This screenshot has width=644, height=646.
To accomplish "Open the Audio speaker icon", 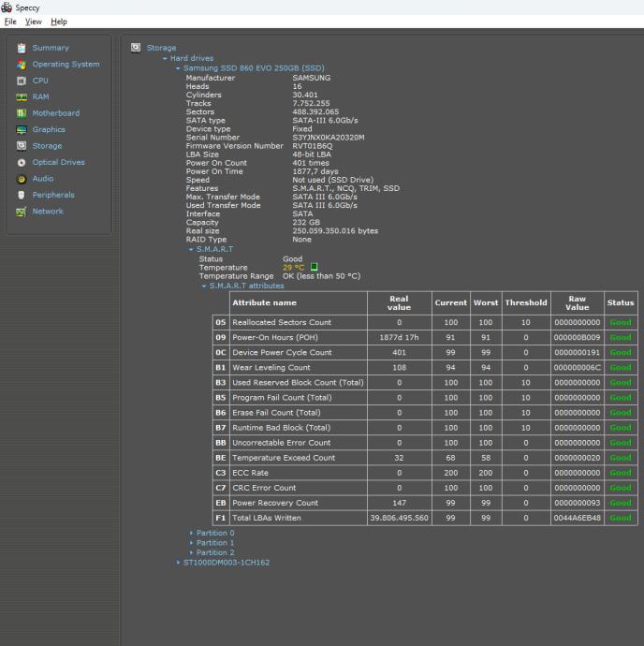I will tap(22, 179).
